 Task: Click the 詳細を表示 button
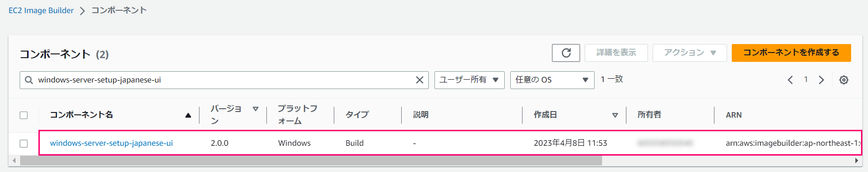click(616, 53)
